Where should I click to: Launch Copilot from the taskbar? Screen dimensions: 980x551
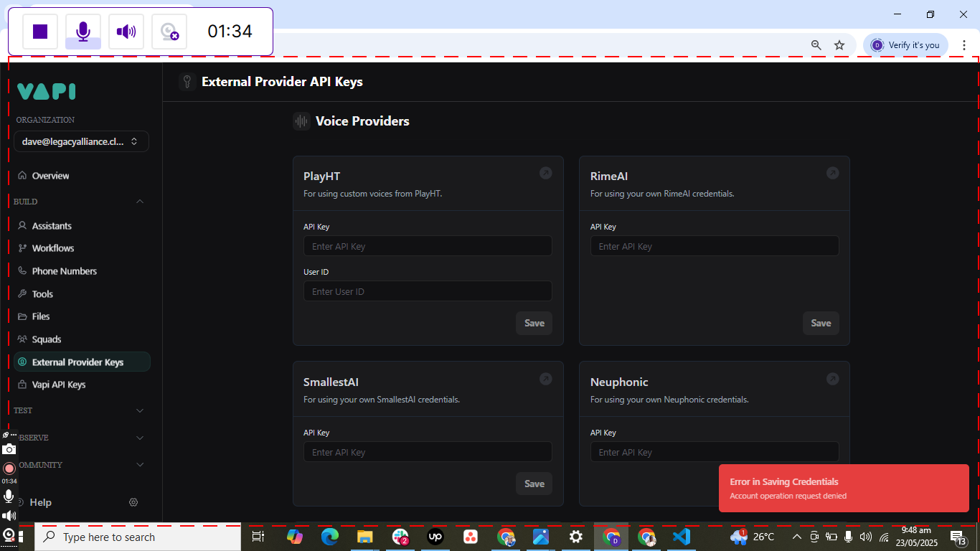[x=294, y=537]
